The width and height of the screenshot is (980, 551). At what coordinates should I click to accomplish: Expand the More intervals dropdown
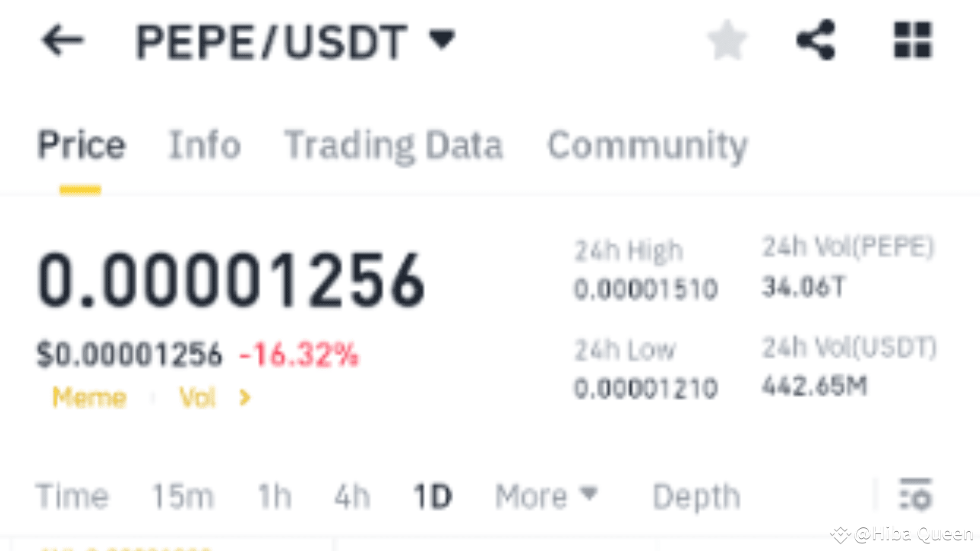545,496
